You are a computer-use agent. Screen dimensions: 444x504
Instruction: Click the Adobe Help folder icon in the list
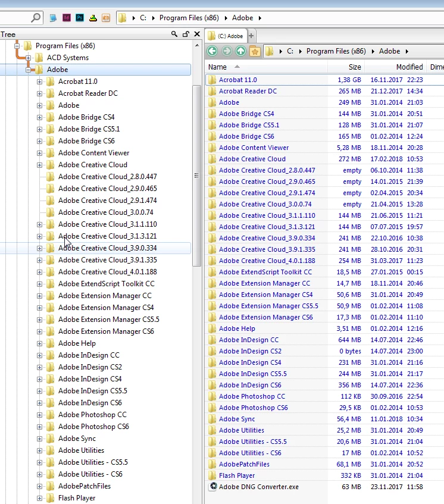click(x=212, y=328)
